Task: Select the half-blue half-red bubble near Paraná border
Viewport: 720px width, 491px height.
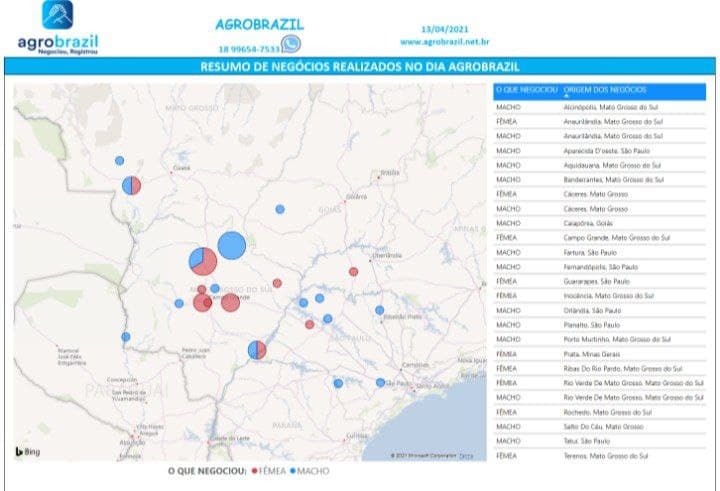Action: tap(257, 350)
